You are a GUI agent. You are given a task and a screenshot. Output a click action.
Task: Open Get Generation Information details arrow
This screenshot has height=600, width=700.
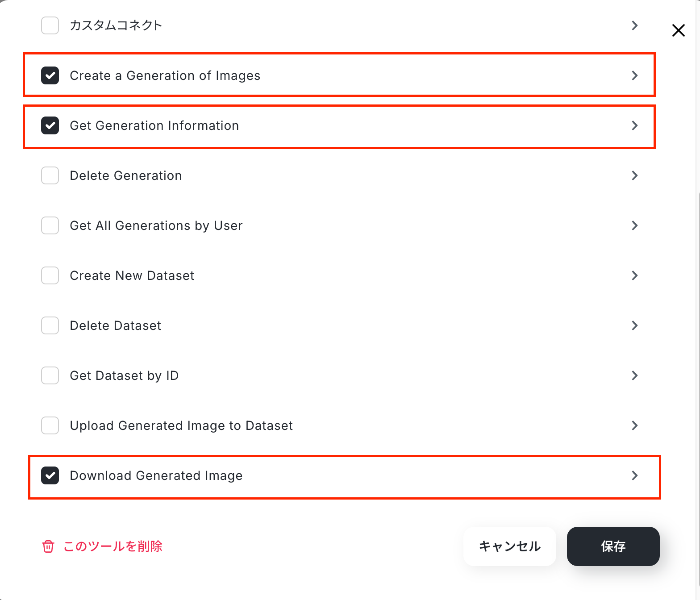click(x=635, y=125)
